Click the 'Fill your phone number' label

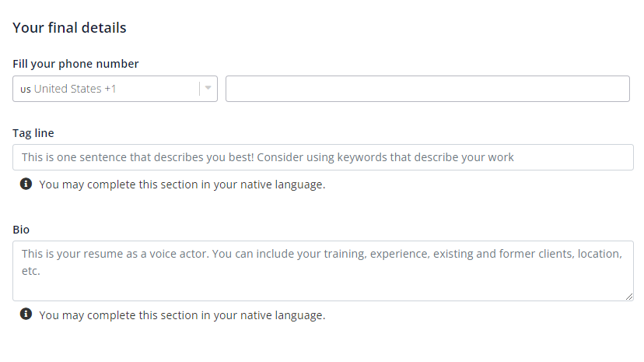[x=75, y=64]
